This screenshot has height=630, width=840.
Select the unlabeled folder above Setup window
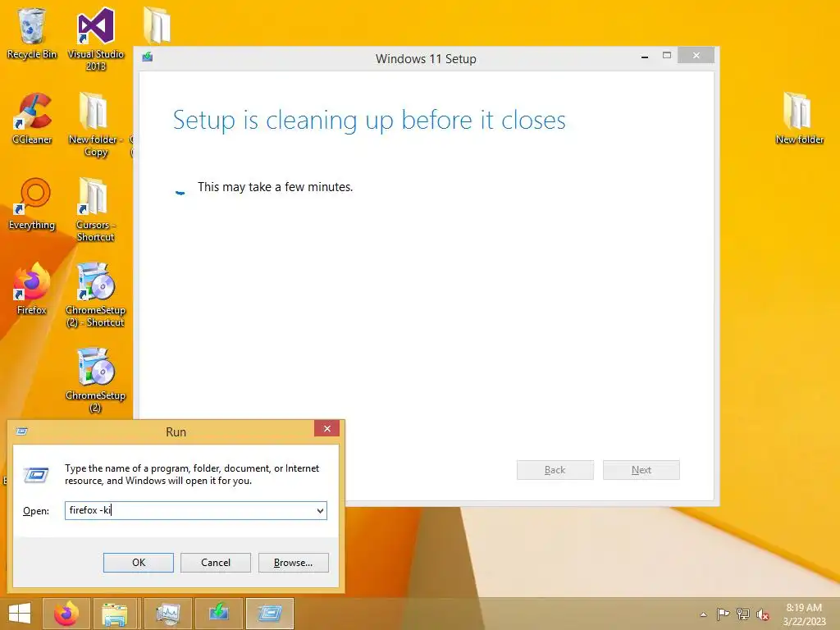(x=157, y=25)
